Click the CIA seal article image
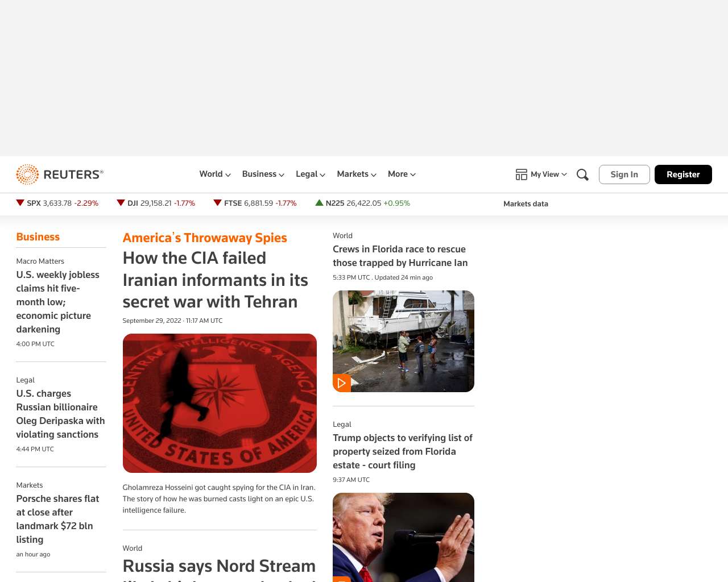 [220, 403]
